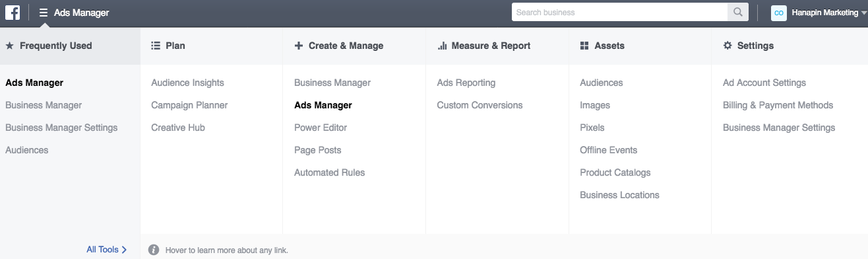This screenshot has width=868, height=259.
Task: Select Pixels under Assets
Action: [592, 128]
